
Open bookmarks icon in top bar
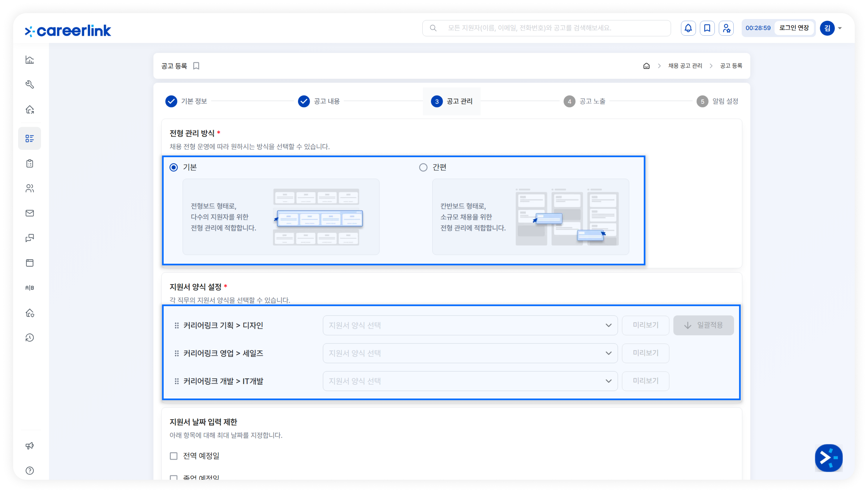(707, 28)
